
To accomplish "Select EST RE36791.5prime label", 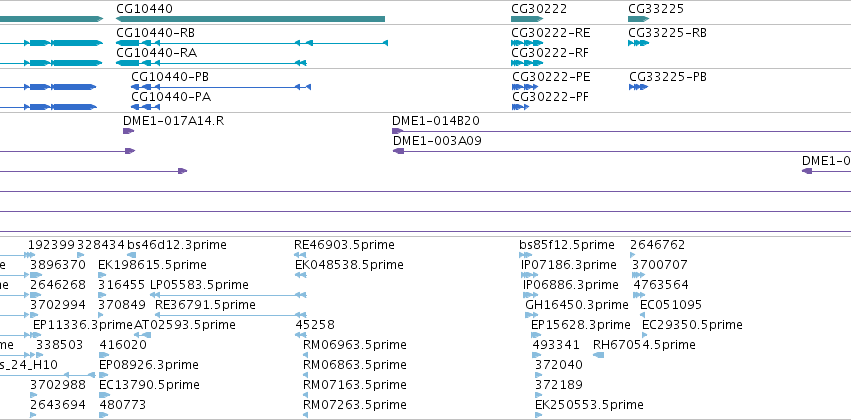I will [x=205, y=304].
